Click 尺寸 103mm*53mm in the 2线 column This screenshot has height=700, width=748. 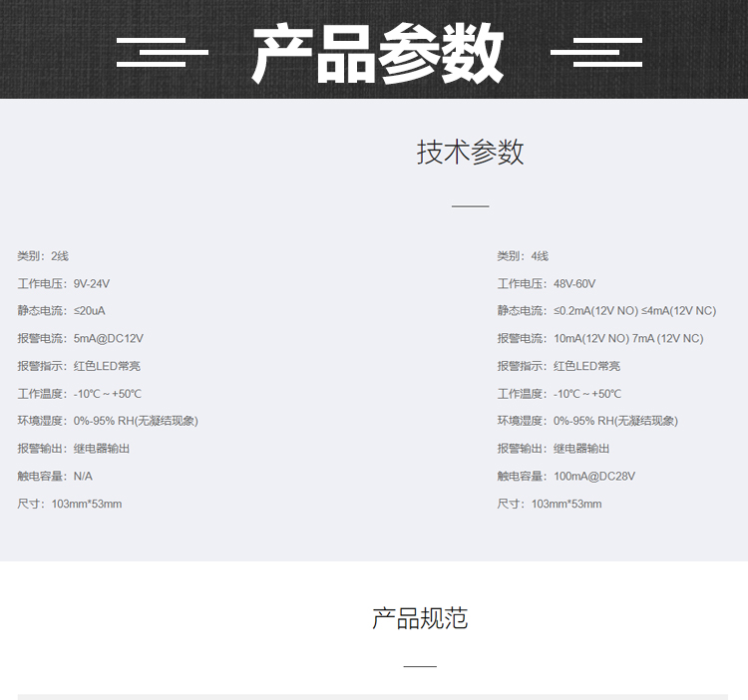coord(70,504)
